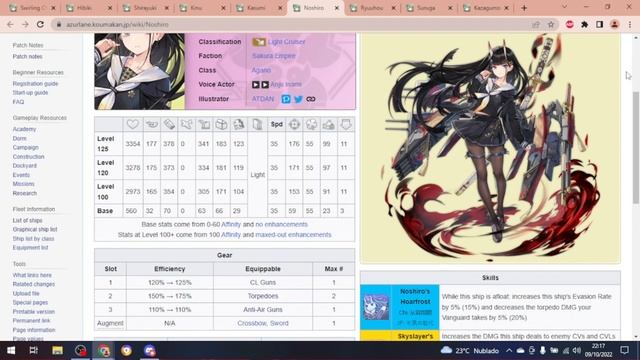Open Special pages in sidebar
This screenshot has width=640, height=360.
[x=30, y=302]
